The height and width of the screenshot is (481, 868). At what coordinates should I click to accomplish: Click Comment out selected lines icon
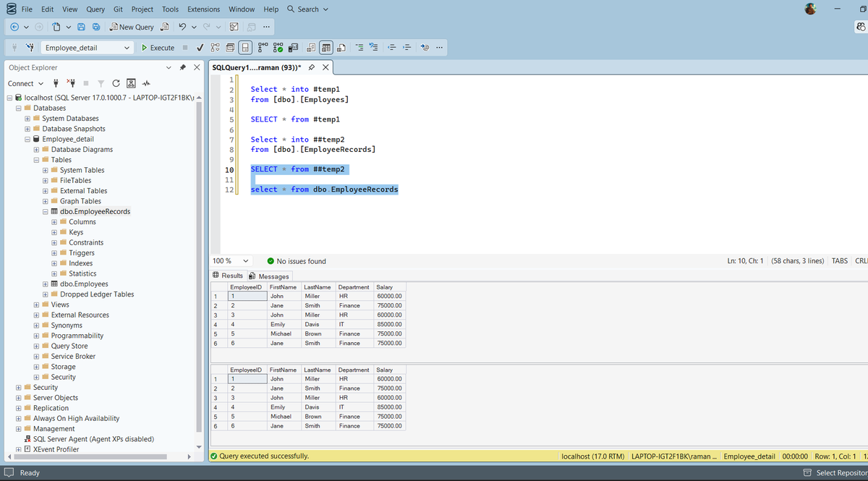[359, 48]
